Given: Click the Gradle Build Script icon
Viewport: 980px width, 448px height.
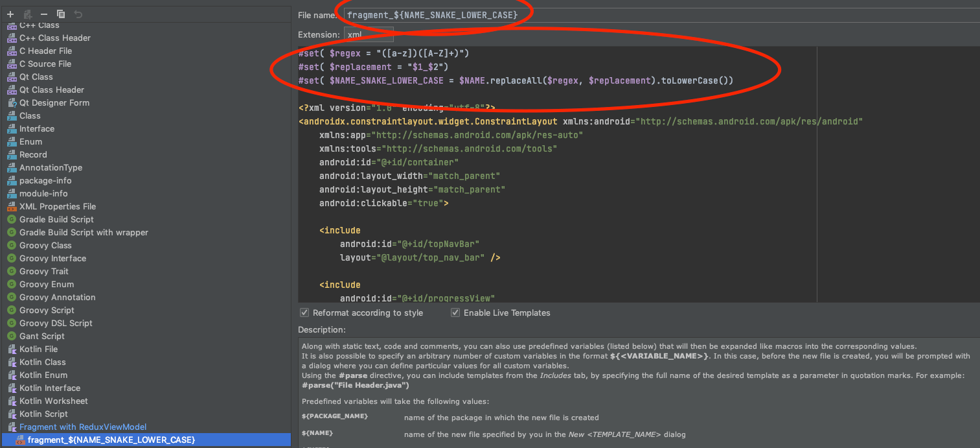Looking at the screenshot, I should [x=13, y=219].
